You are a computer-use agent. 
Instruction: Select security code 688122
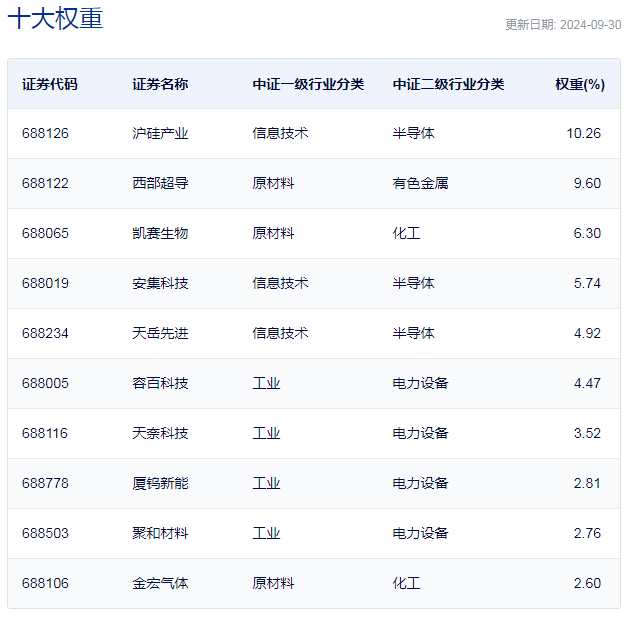coord(45,183)
